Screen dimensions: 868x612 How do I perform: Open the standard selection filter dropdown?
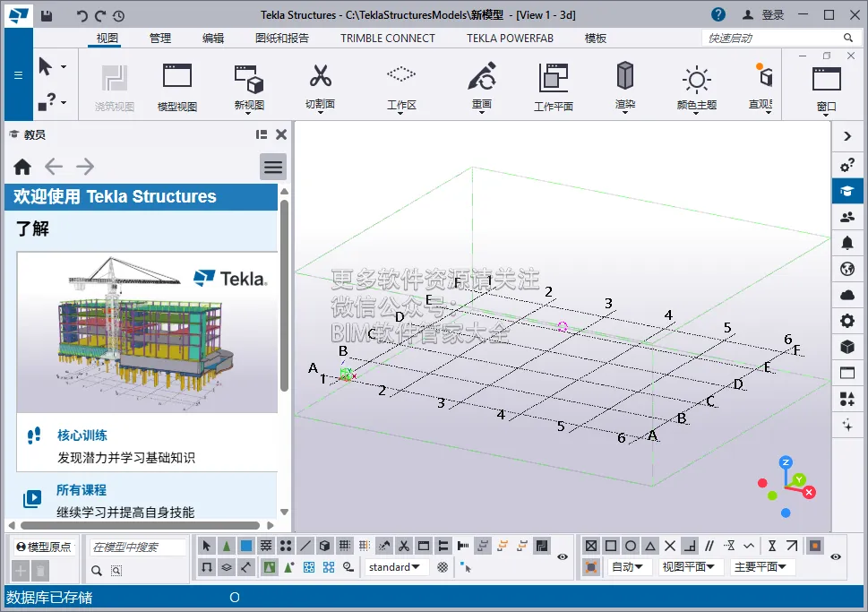(x=395, y=567)
